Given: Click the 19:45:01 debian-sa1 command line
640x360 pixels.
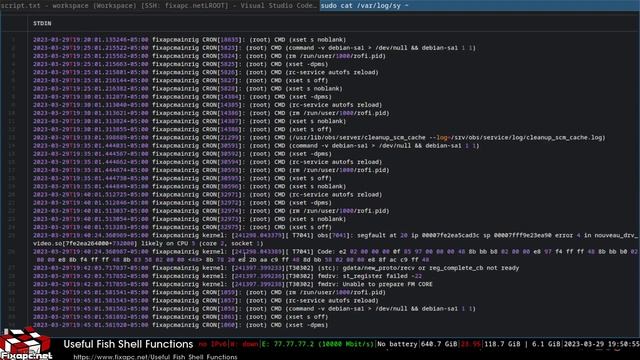Looking at the screenshot, I should click(254, 309).
